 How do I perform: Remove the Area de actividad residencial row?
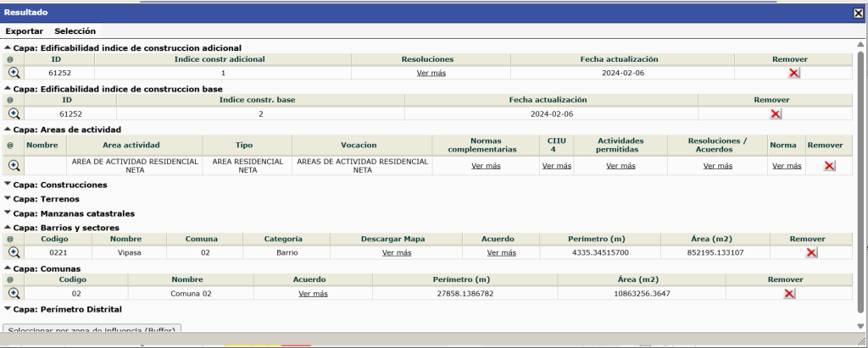(829, 165)
